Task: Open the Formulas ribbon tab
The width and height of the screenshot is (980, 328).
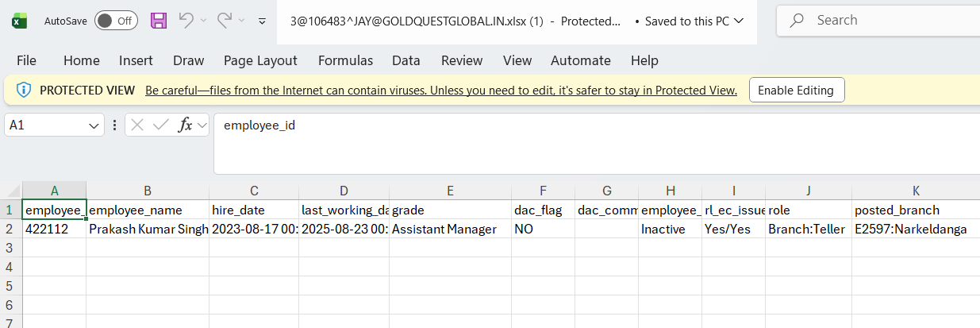Action: click(x=345, y=60)
